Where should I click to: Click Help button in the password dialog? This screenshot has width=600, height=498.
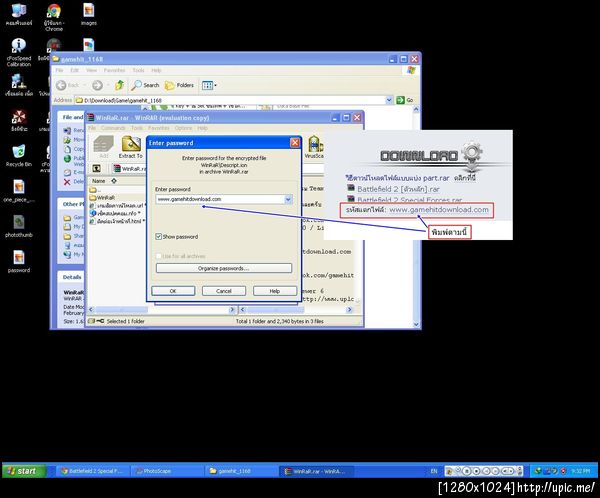pos(275,291)
